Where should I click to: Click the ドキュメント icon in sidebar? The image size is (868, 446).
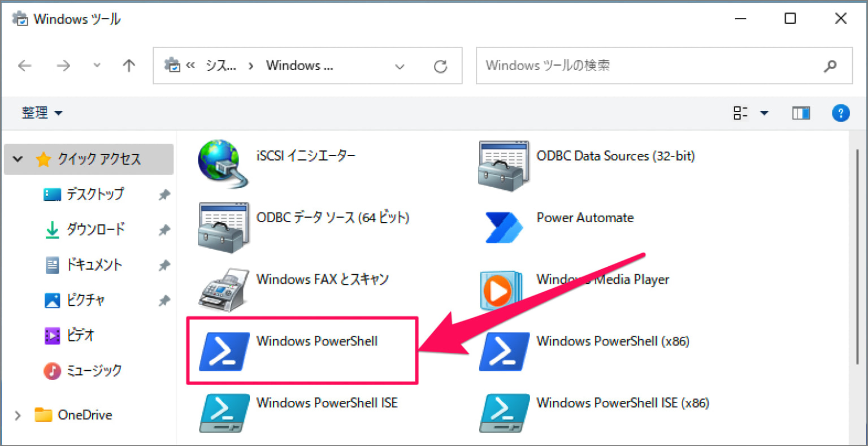pos(52,265)
